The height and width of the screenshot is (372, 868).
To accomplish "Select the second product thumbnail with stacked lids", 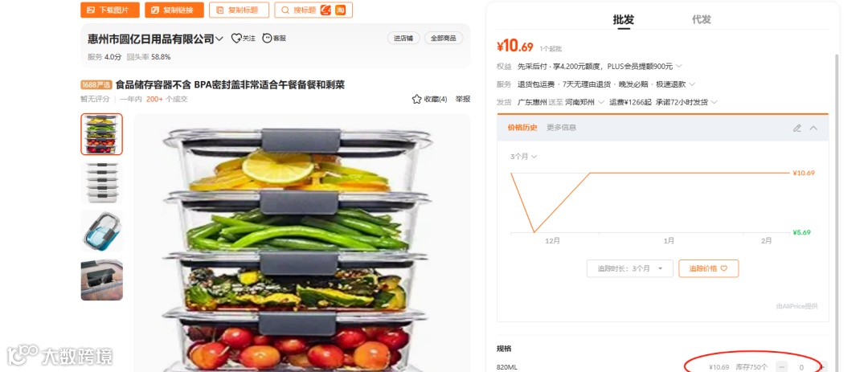I will [102, 182].
